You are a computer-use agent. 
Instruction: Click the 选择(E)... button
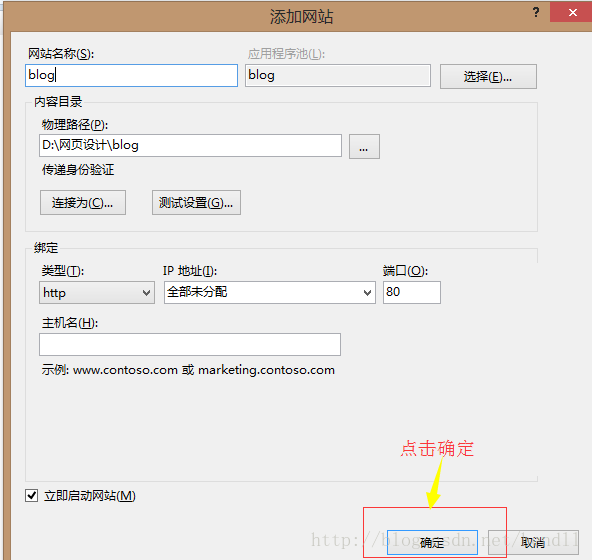488,77
